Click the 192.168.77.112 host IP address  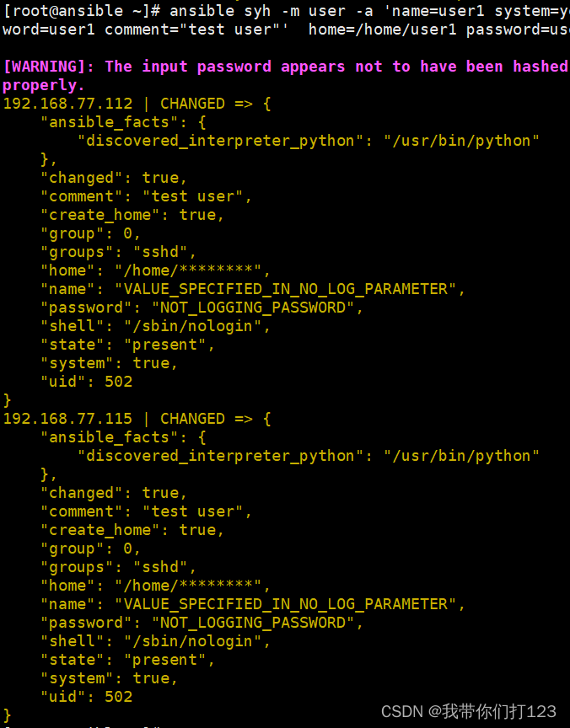67,104
